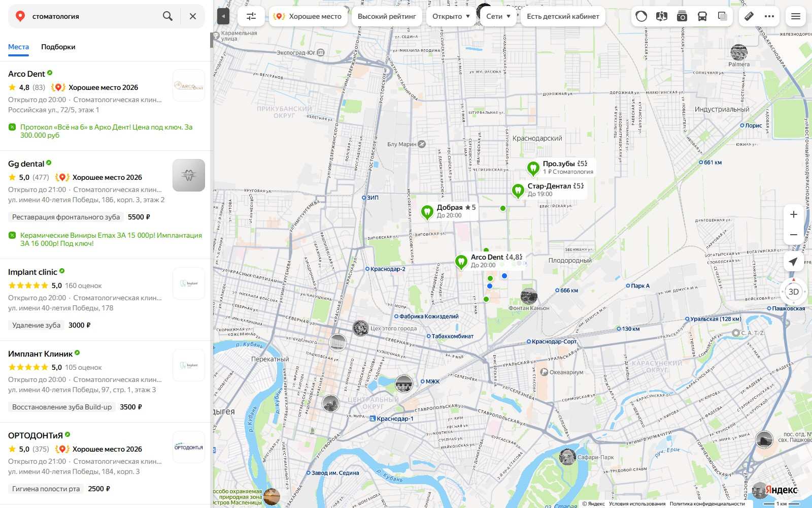The image size is (812, 508).
Task: Click the Palmera photo marker on map
Action: 739,52
